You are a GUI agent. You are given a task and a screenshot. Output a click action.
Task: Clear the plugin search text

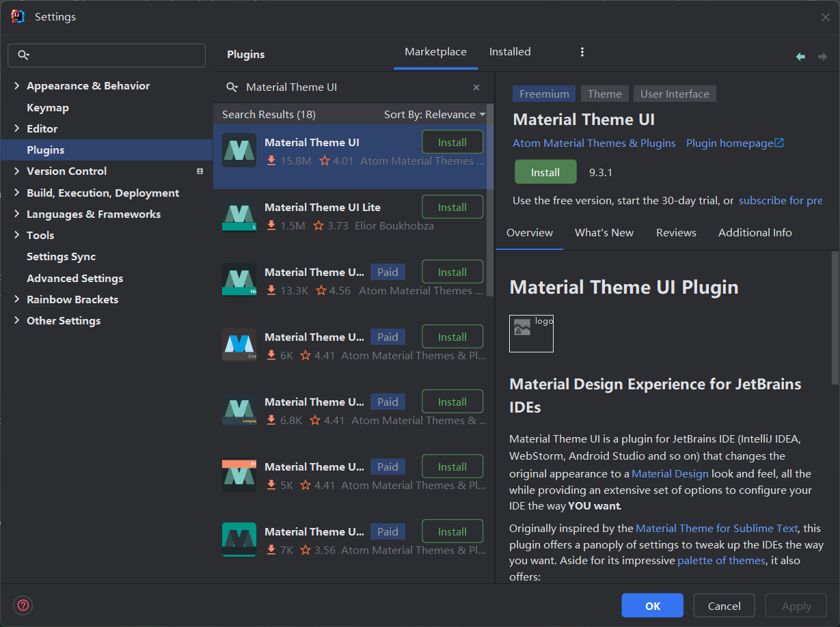pos(476,87)
